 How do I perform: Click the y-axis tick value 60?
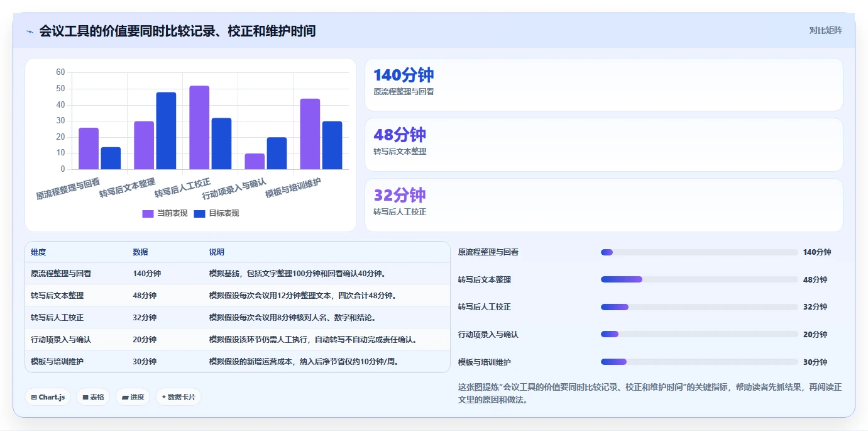[60, 72]
